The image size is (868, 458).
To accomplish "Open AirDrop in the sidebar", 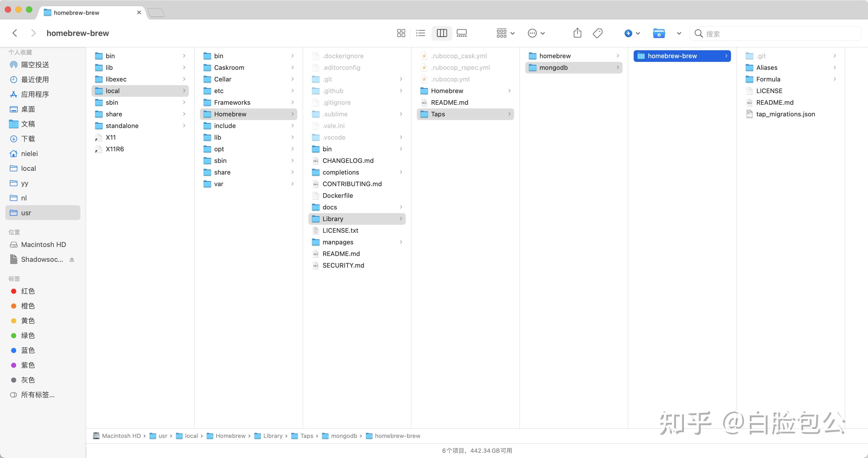I will tap(35, 65).
